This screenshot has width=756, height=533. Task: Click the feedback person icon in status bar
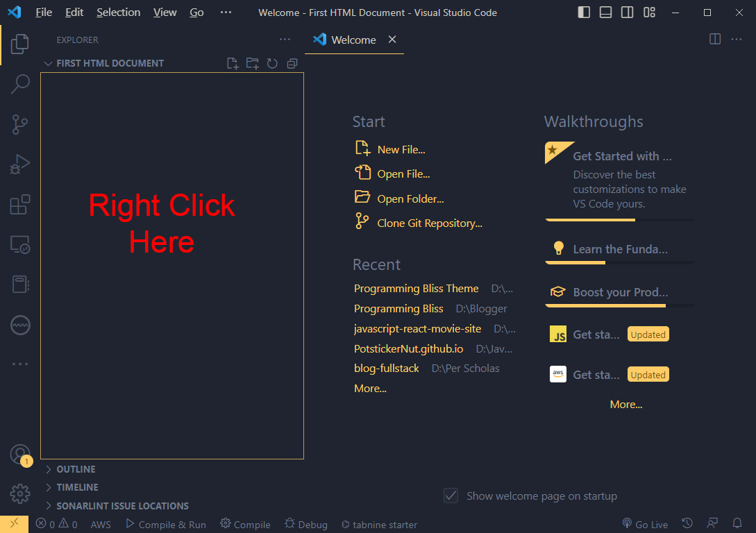[712, 524]
